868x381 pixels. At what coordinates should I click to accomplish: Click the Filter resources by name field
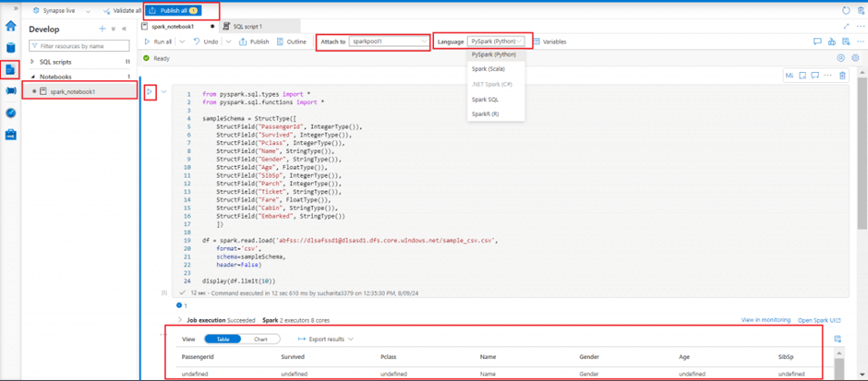click(x=80, y=45)
